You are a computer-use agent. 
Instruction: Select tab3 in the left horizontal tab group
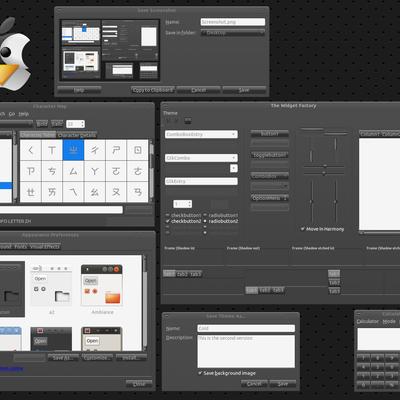tap(195, 274)
